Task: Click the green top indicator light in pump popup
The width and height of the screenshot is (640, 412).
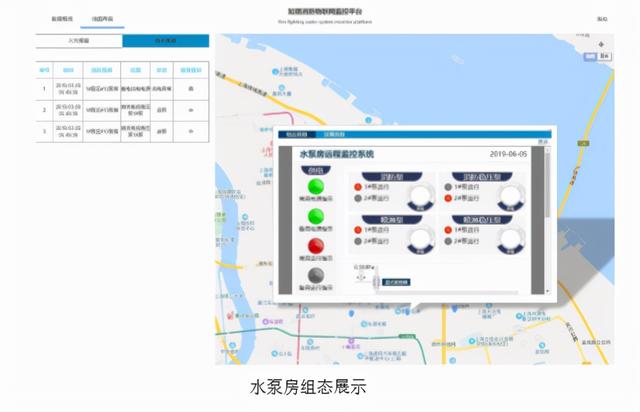Action: click(x=316, y=186)
